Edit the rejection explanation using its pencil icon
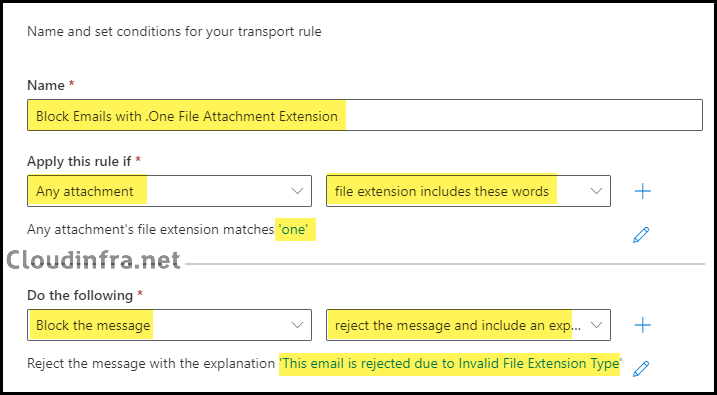The width and height of the screenshot is (717, 395). 641,368
